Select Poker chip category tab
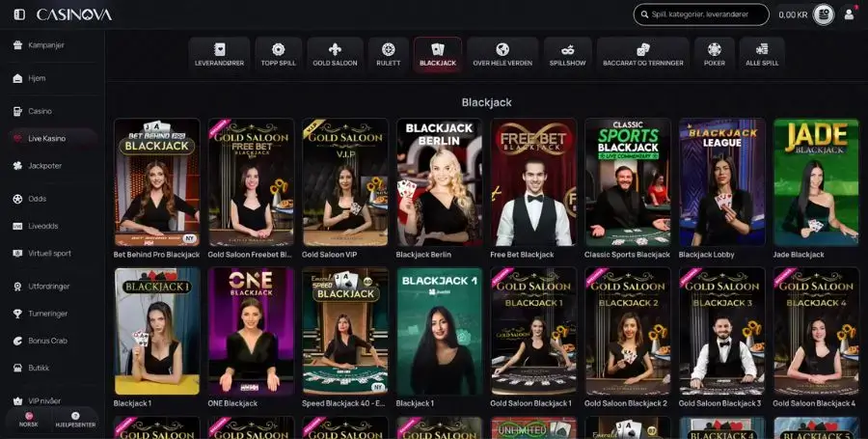Screen dimensions: 868x439 [x=714, y=55]
